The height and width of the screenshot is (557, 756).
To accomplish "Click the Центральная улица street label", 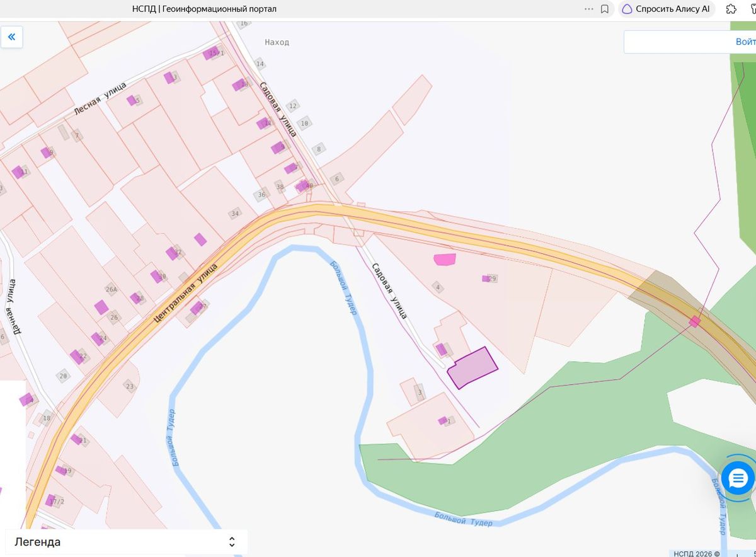I will pyautogui.click(x=185, y=293).
